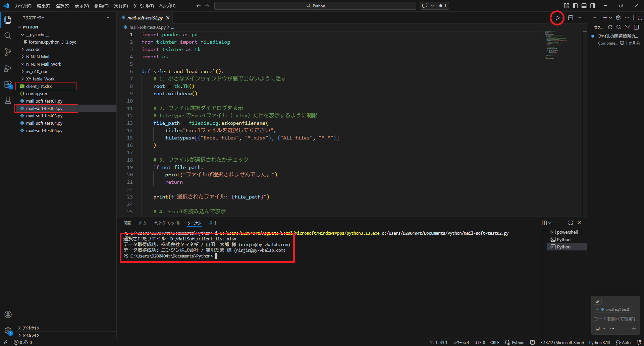Open Source Control view

(8, 52)
